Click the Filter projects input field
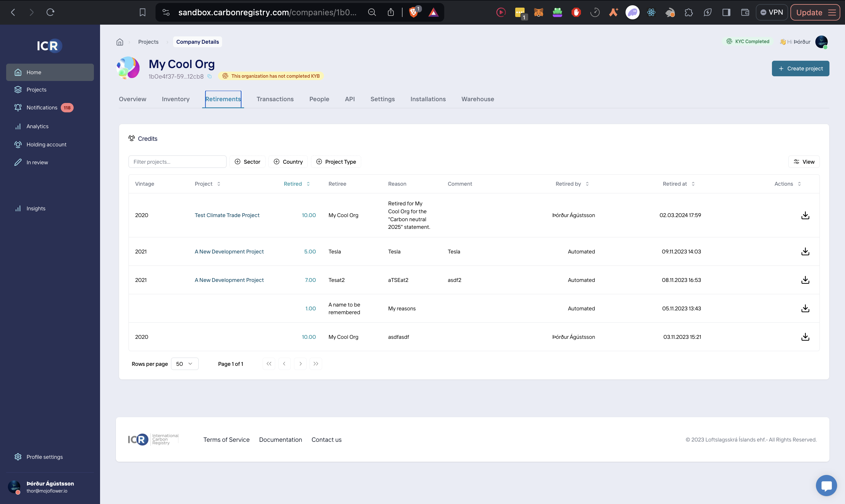Viewport: 845px width, 504px height. (x=177, y=162)
